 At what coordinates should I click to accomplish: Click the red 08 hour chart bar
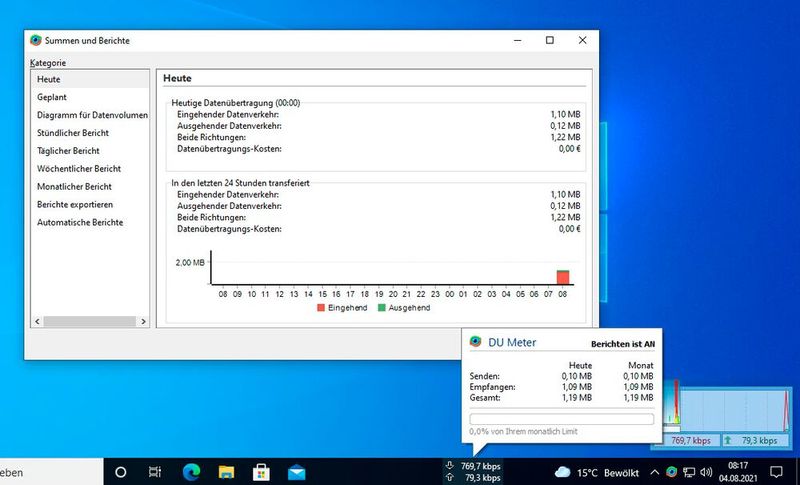coord(563,277)
